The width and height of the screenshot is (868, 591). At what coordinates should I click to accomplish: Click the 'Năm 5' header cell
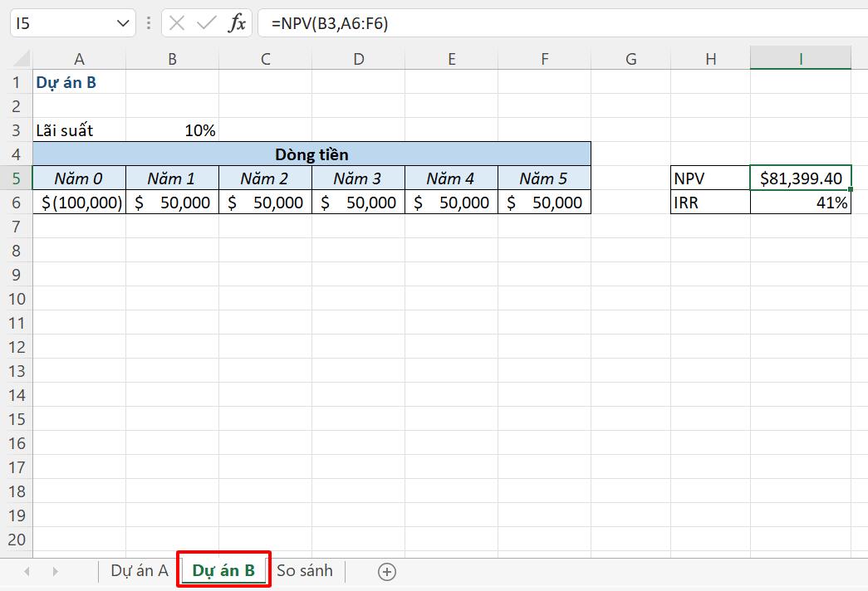(x=544, y=178)
